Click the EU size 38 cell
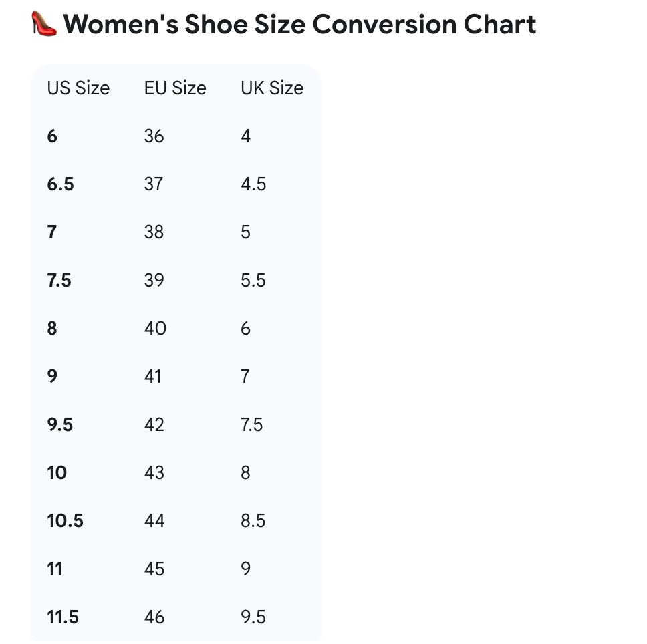This screenshot has height=644, width=647. click(x=154, y=232)
